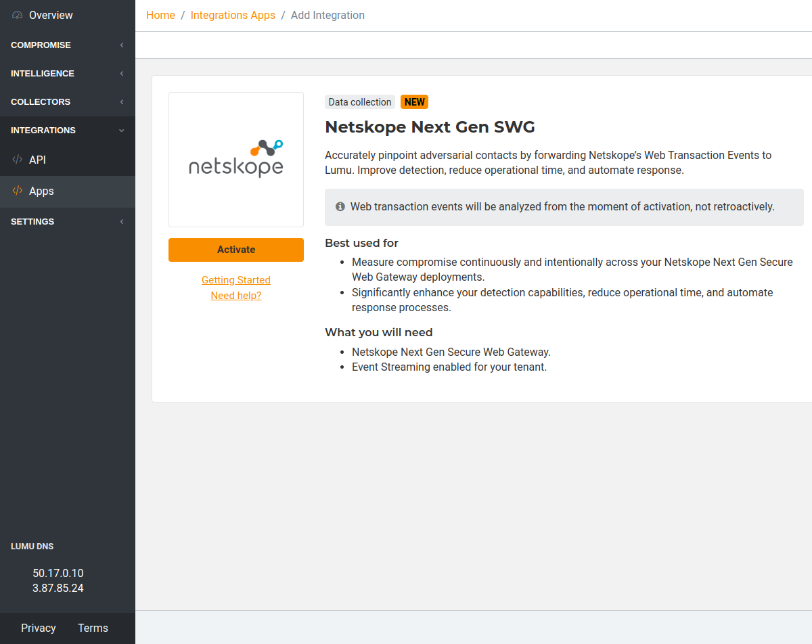Click the info icon in the activation notice
This screenshot has width=812, height=644.
point(340,206)
